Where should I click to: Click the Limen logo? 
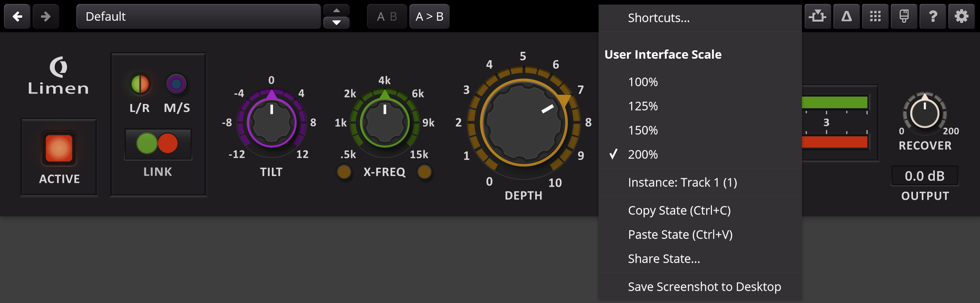pos(58,76)
